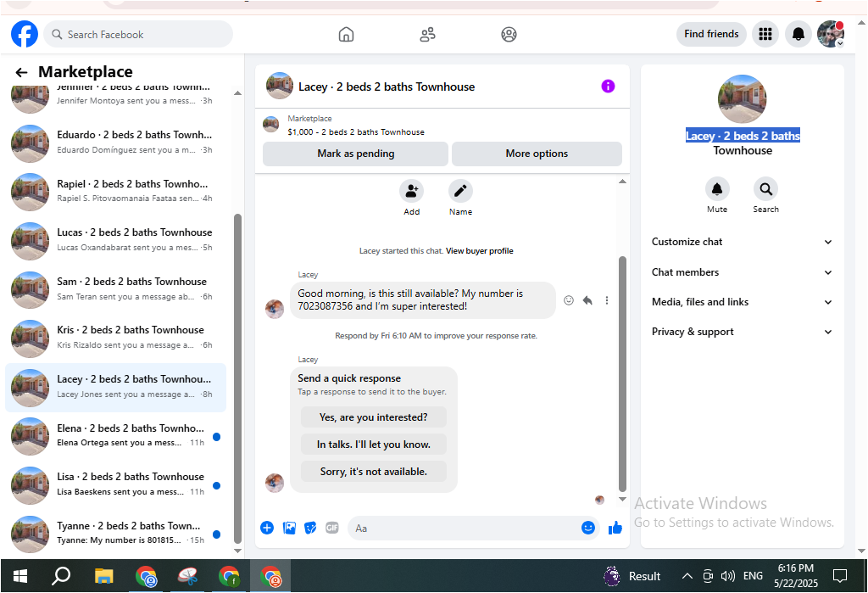Search in conversation magnifier icon
The width and height of the screenshot is (868, 593).
tap(765, 189)
